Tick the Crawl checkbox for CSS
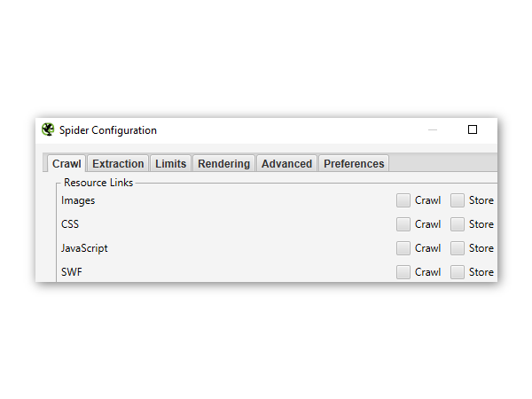 (403, 224)
